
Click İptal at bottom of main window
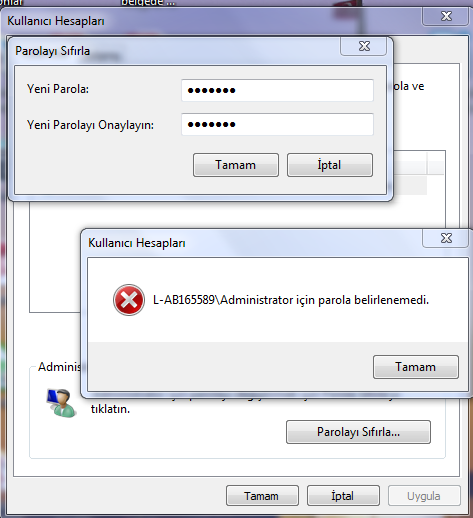(343, 496)
